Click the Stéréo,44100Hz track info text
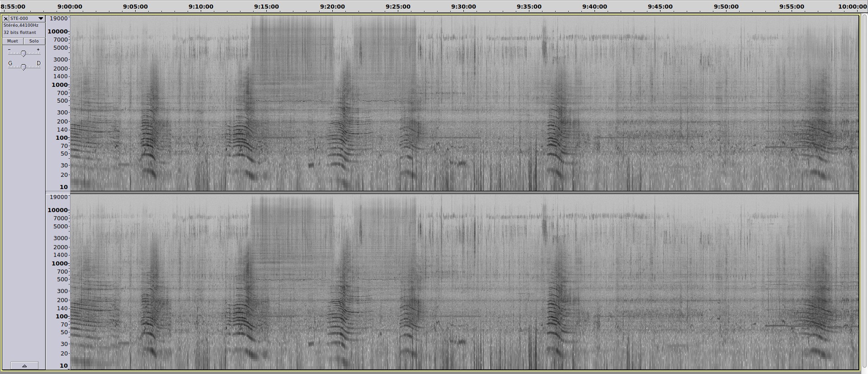868x374 pixels. pos(21,26)
